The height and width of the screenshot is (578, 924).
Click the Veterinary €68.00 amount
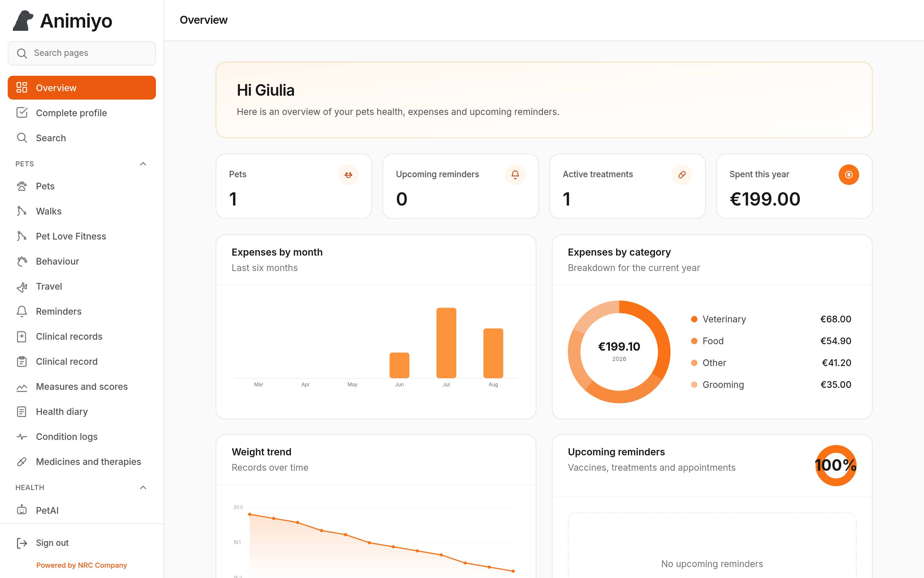(x=836, y=319)
